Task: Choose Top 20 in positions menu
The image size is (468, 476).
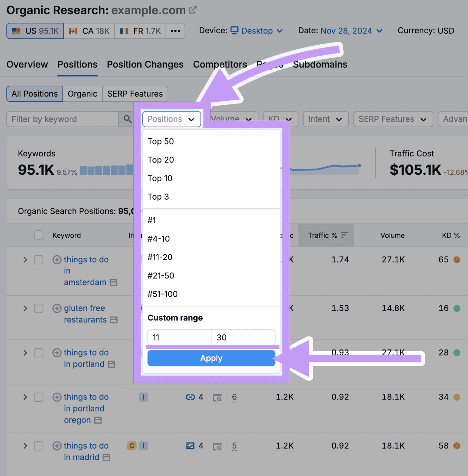Action: coord(212,160)
